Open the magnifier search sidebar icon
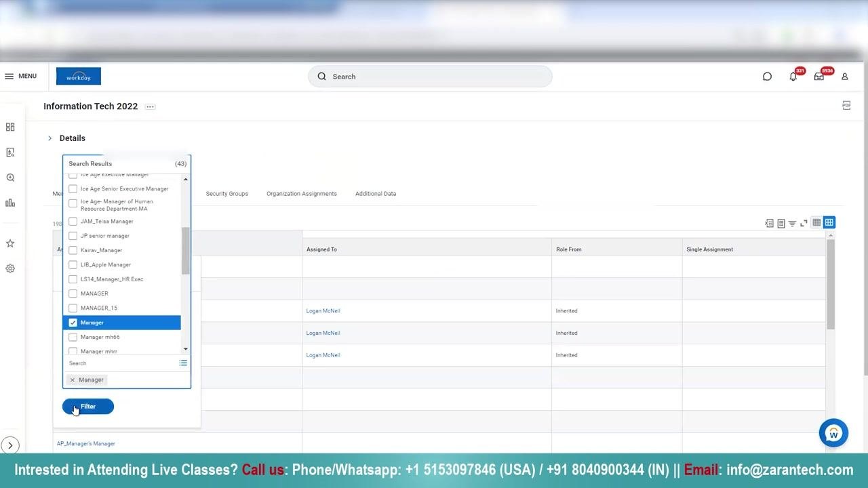The image size is (868, 488). pyautogui.click(x=10, y=178)
